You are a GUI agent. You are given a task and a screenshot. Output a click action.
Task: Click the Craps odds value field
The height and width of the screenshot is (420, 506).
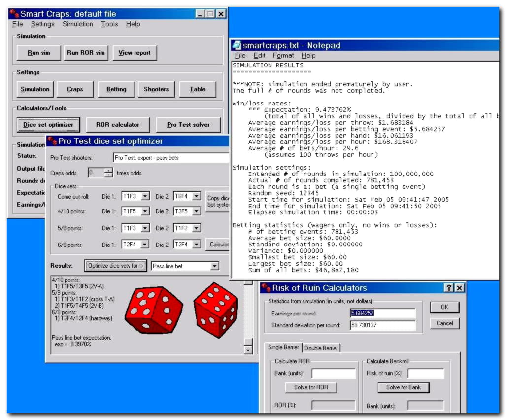click(96, 173)
